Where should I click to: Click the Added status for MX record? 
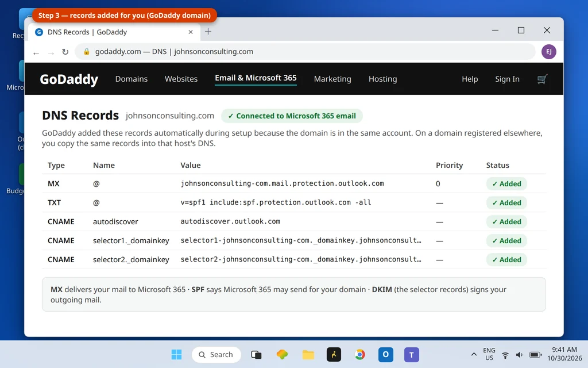[506, 183]
